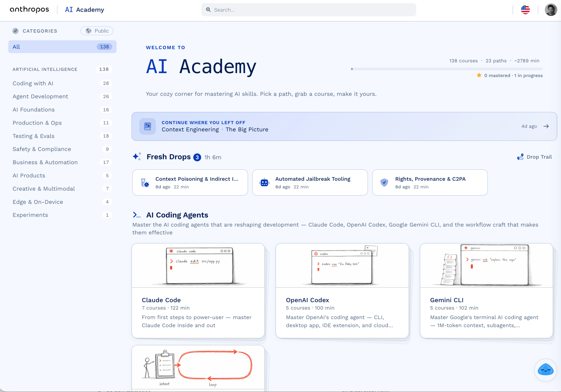Click the overall progress bar
561x392 pixels.
click(x=447, y=69)
